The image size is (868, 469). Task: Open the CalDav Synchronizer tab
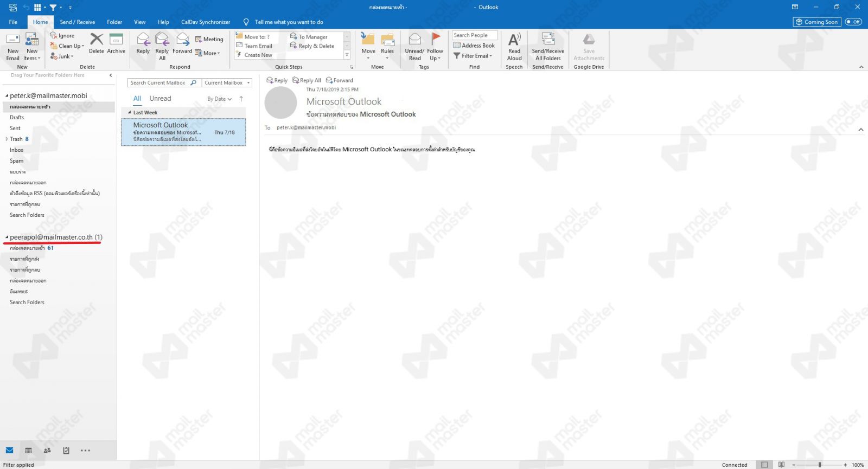coord(206,22)
